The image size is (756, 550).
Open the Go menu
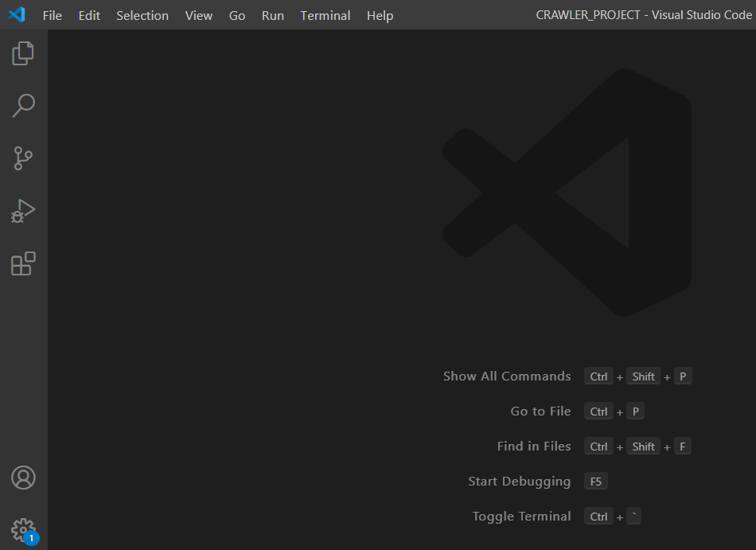tap(236, 15)
